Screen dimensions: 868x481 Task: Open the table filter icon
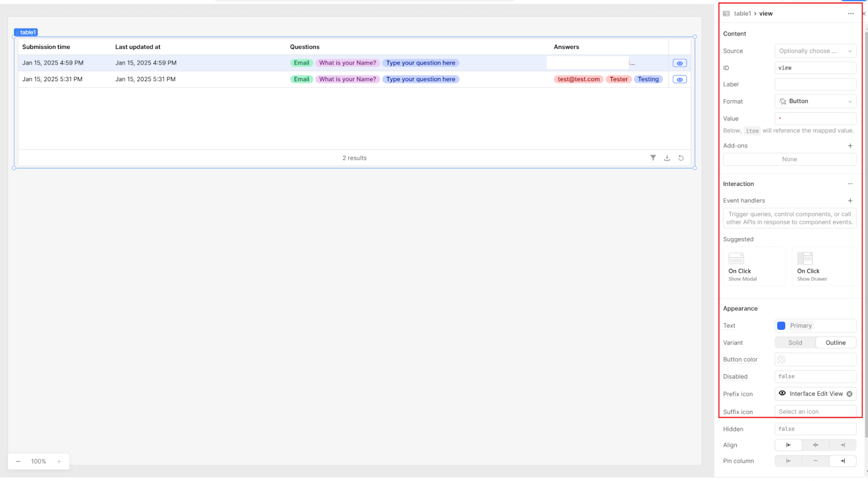click(653, 158)
